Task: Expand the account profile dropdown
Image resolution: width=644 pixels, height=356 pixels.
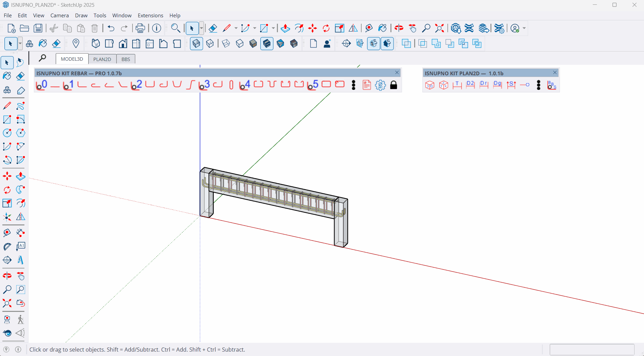Action: pyautogui.click(x=524, y=28)
